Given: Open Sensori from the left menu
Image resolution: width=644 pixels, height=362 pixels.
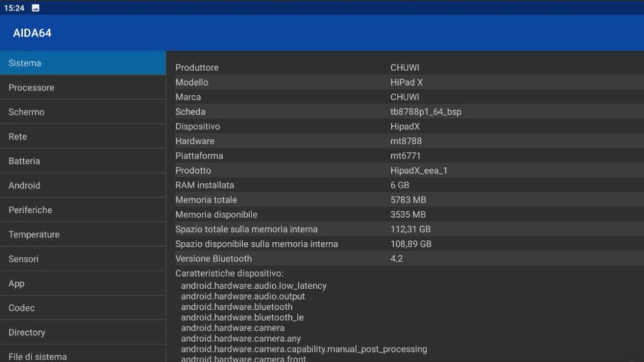Looking at the screenshot, I should pyautogui.click(x=82, y=259).
